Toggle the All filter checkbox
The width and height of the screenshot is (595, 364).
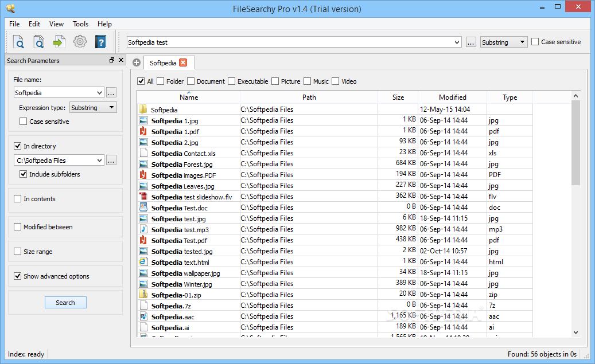141,81
